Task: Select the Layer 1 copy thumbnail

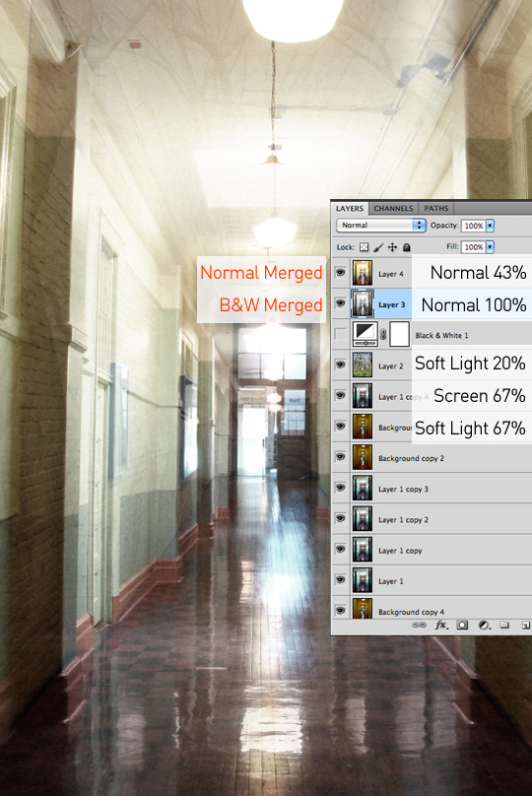Action: coord(363,550)
